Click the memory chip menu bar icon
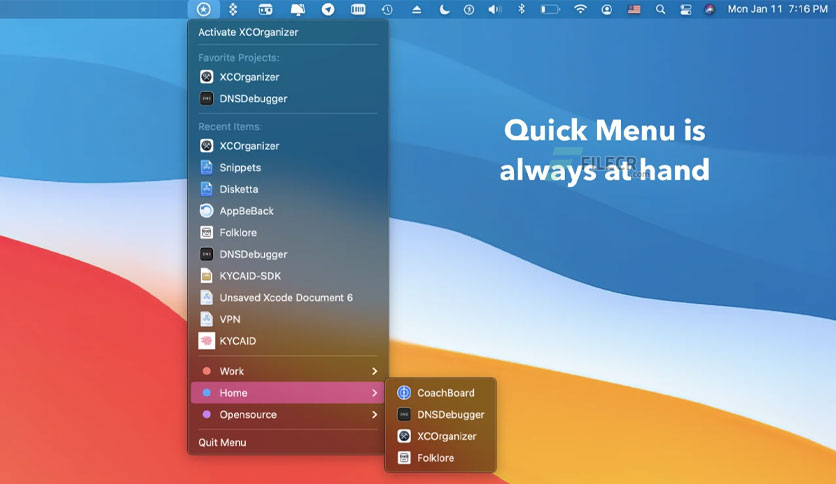 358,9
